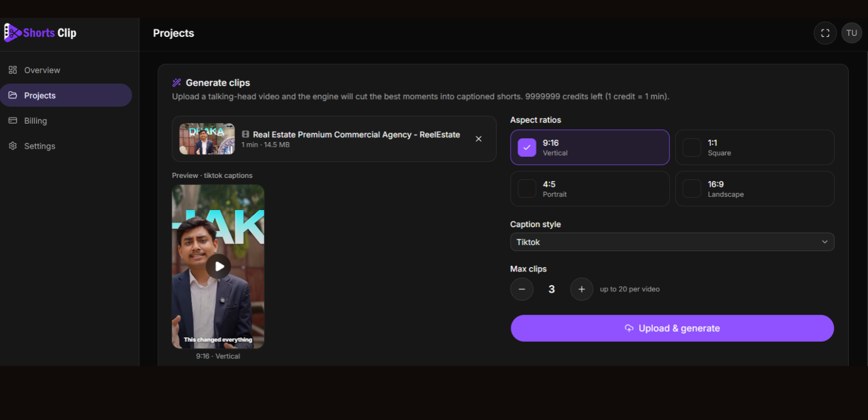This screenshot has height=420, width=868.
Task: Click the Shorts Clip logo
Action: tap(40, 33)
